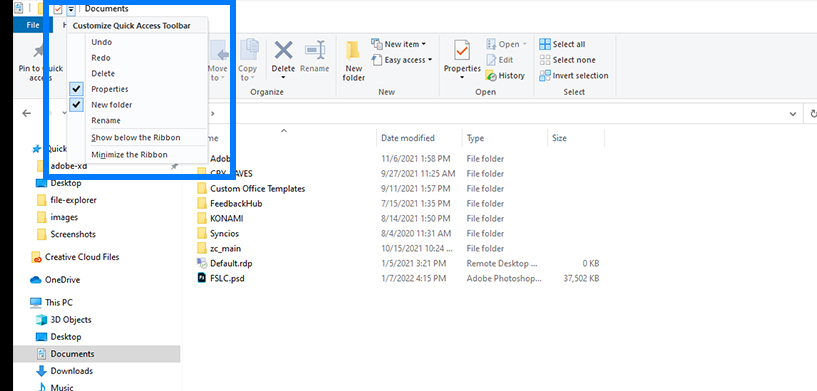Open 3D Objects in sidebar
The width and height of the screenshot is (817, 391).
tap(71, 320)
